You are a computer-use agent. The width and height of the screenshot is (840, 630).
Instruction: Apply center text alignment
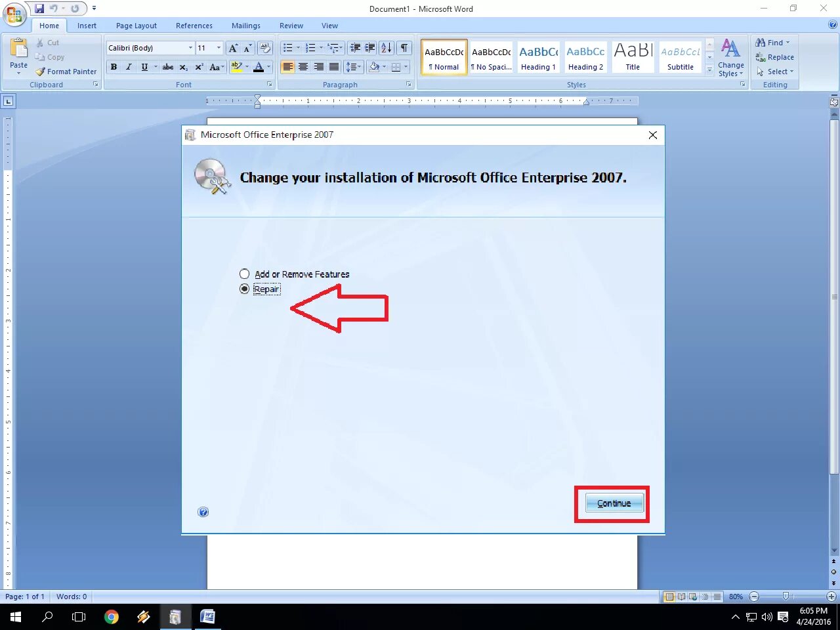pyautogui.click(x=303, y=67)
